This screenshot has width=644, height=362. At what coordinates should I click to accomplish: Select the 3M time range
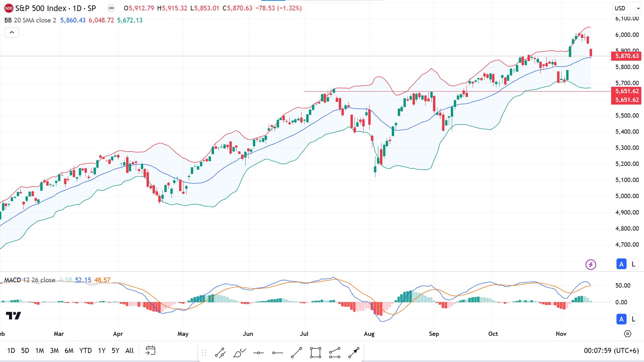[x=54, y=351]
